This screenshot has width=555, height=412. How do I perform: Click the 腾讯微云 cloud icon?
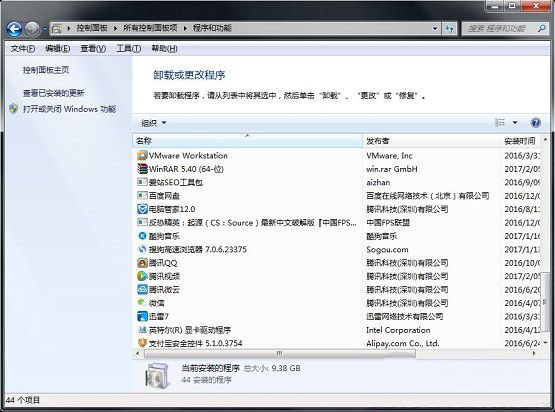click(x=142, y=290)
